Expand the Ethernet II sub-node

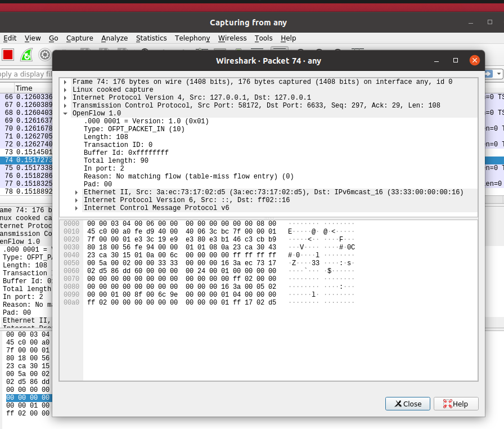pyautogui.click(x=76, y=193)
